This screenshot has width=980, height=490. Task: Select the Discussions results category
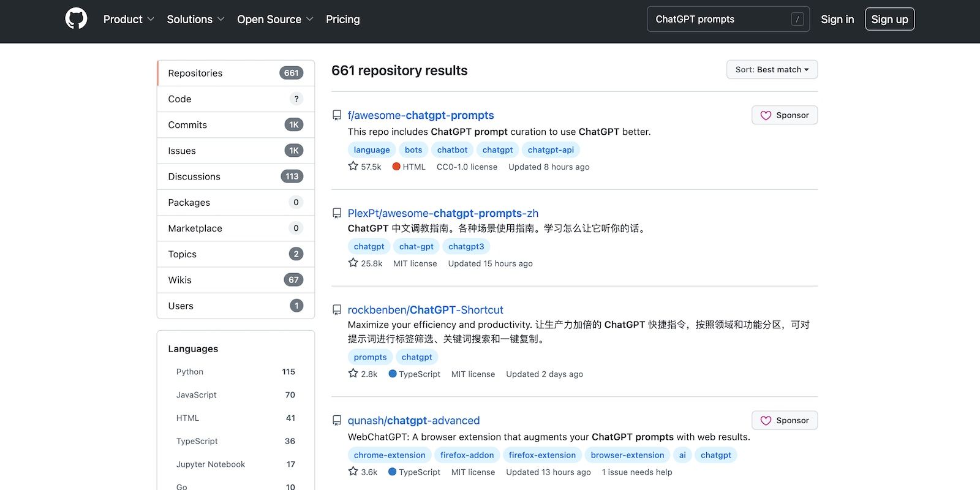(x=236, y=176)
